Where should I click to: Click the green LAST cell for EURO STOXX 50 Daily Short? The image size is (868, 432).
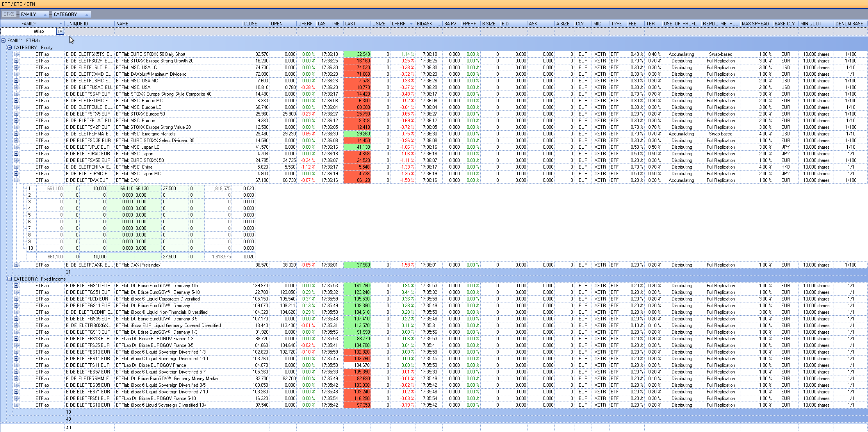(357, 54)
